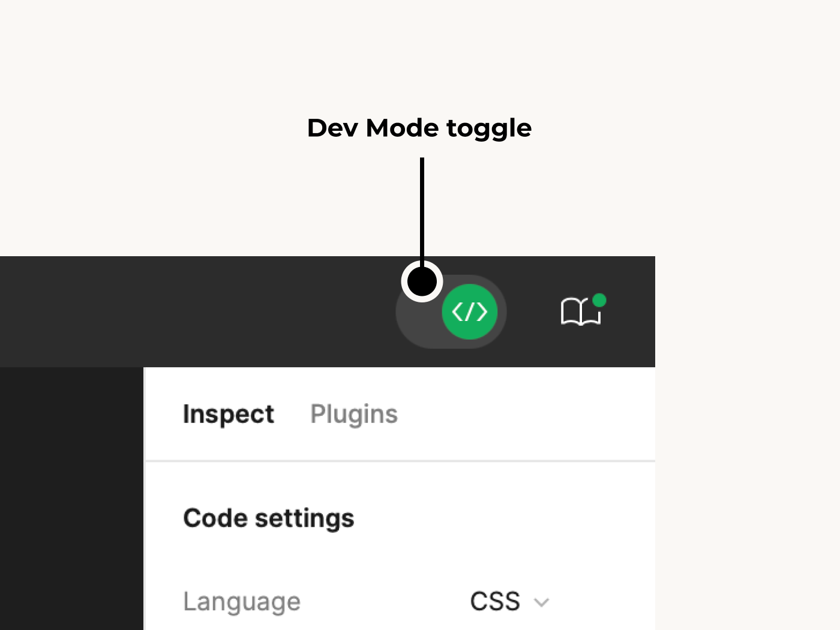Click the black annotation dot marker

pos(422,281)
